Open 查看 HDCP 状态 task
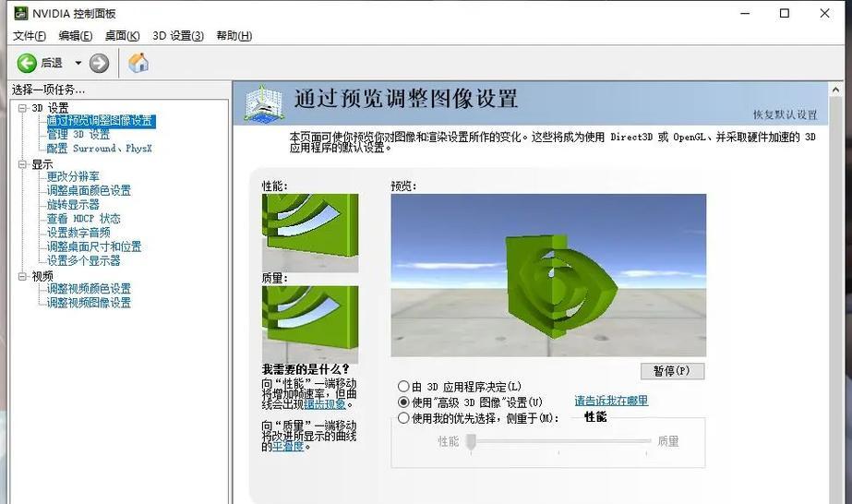Image resolution: width=852 pixels, height=504 pixels. [x=84, y=219]
